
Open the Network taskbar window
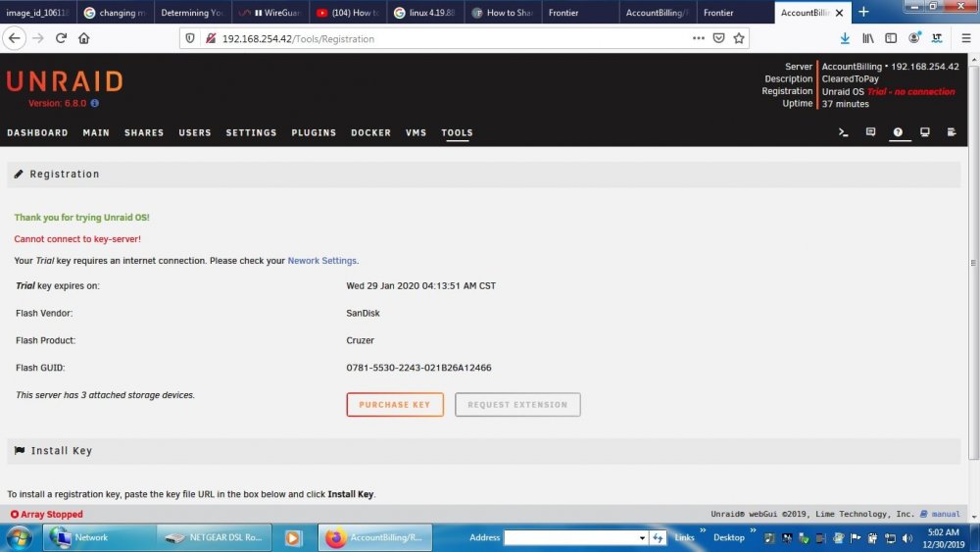[x=99, y=537]
